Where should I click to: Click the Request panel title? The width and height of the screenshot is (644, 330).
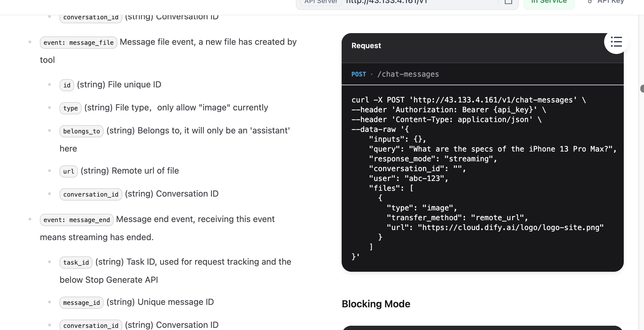pos(366,46)
